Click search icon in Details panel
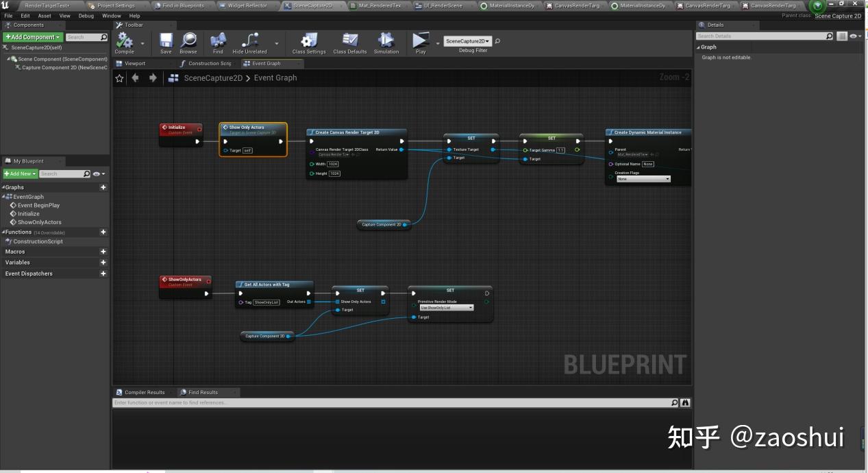 click(x=830, y=36)
